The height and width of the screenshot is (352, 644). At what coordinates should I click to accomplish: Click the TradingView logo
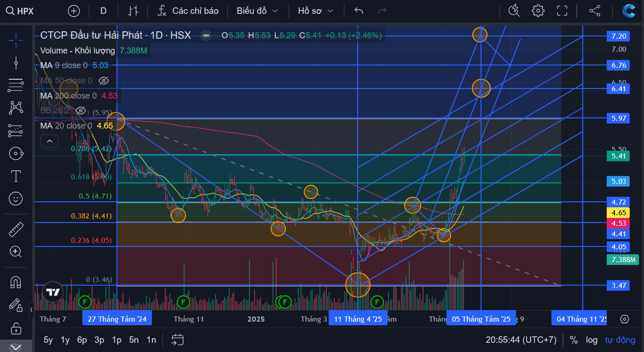pos(53,292)
